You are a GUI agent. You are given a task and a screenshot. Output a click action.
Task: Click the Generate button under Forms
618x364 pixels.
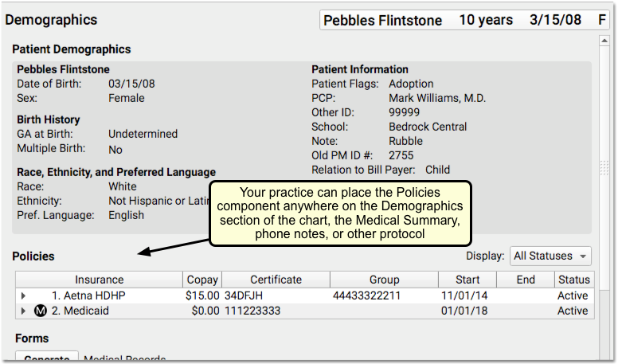coord(47,358)
